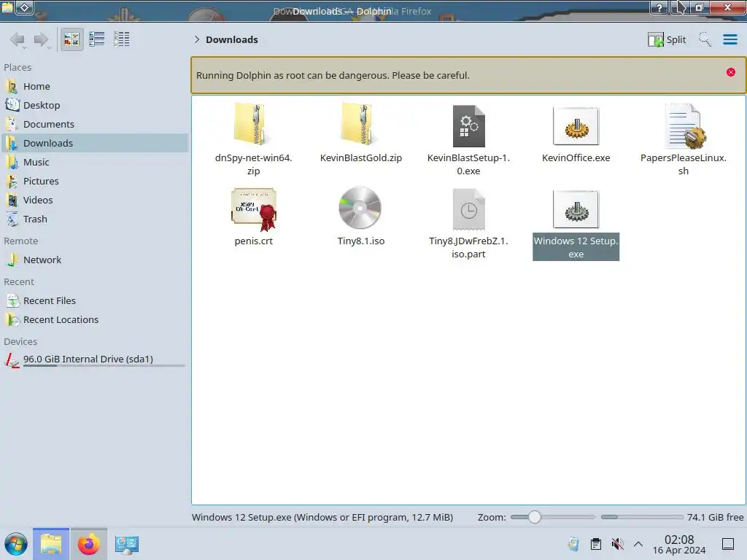Dismiss the root warning message

[x=730, y=72]
